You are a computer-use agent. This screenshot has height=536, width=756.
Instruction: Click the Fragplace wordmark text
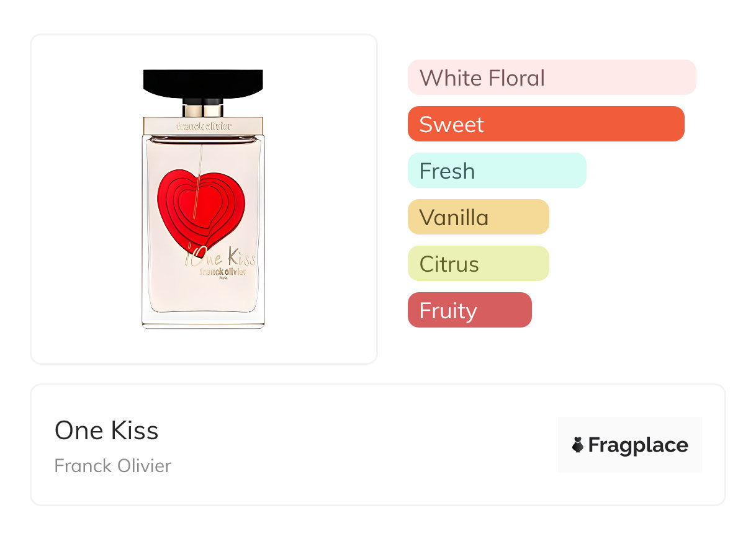(x=638, y=445)
